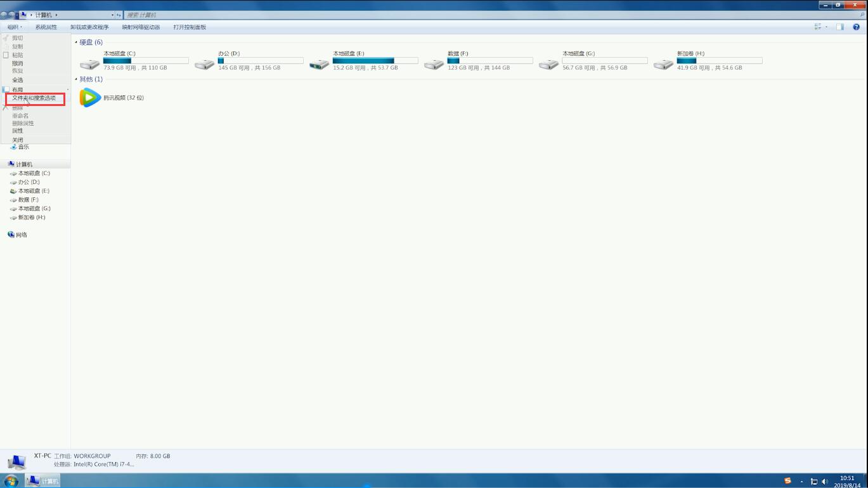This screenshot has width=868, height=488.
Task: Click the 56.7 GB 可用 text under G:
Action: (595, 68)
